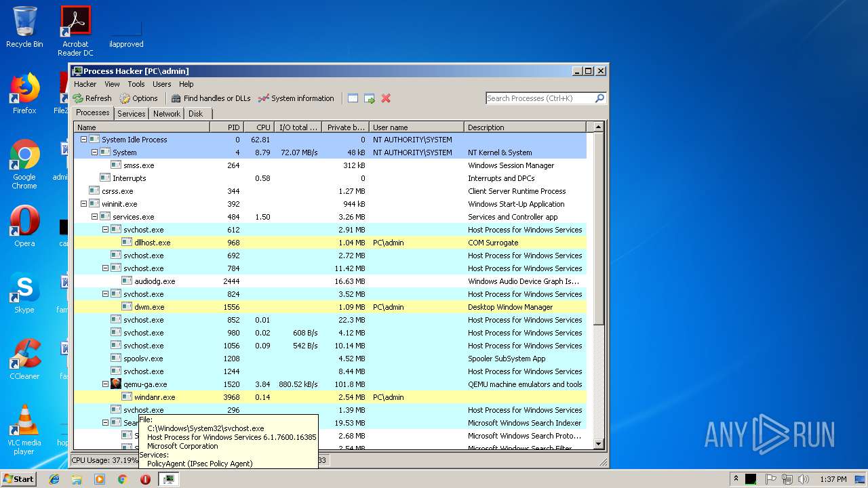Switch to the Services tab

pos(131,114)
